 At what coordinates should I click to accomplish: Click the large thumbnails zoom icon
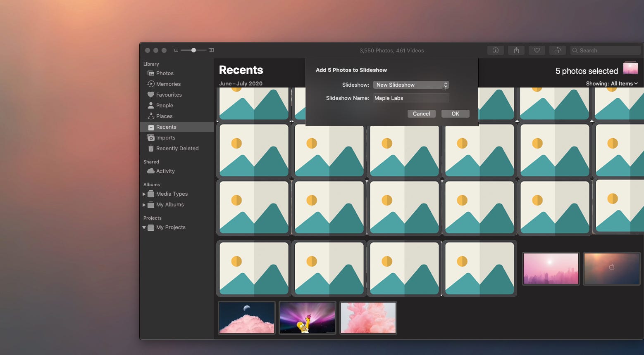point(211,50)
